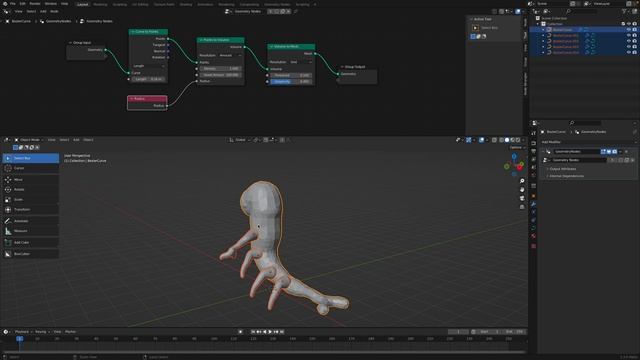Switch perspective/orthographic grid icon in viewport
Screen dimensions: 640x360
pyautogui.click(x=522, y=207)
